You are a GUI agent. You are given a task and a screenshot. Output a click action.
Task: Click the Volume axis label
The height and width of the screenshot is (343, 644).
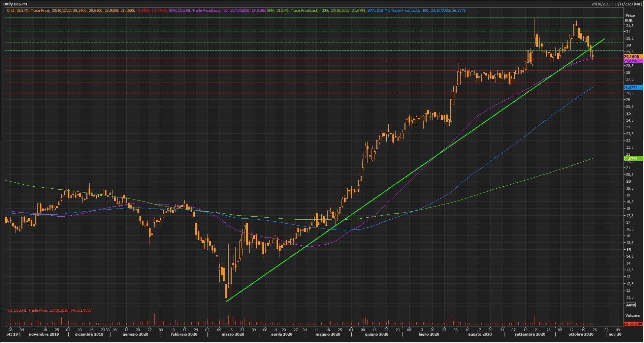(632, 315)
